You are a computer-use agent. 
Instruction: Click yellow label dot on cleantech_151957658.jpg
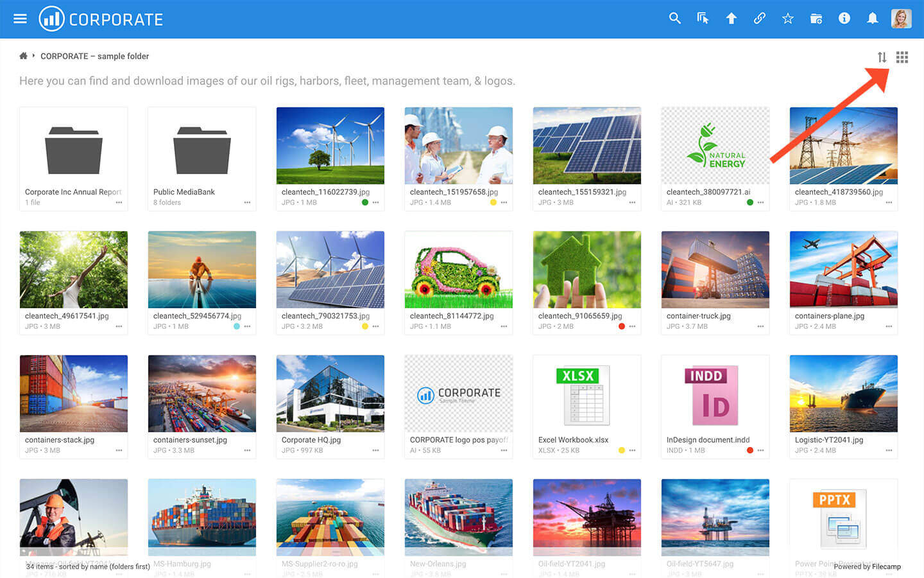493,202
